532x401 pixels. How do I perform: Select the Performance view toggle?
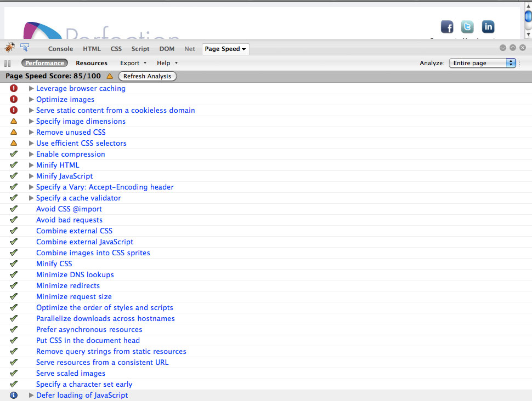click(44, 63)
